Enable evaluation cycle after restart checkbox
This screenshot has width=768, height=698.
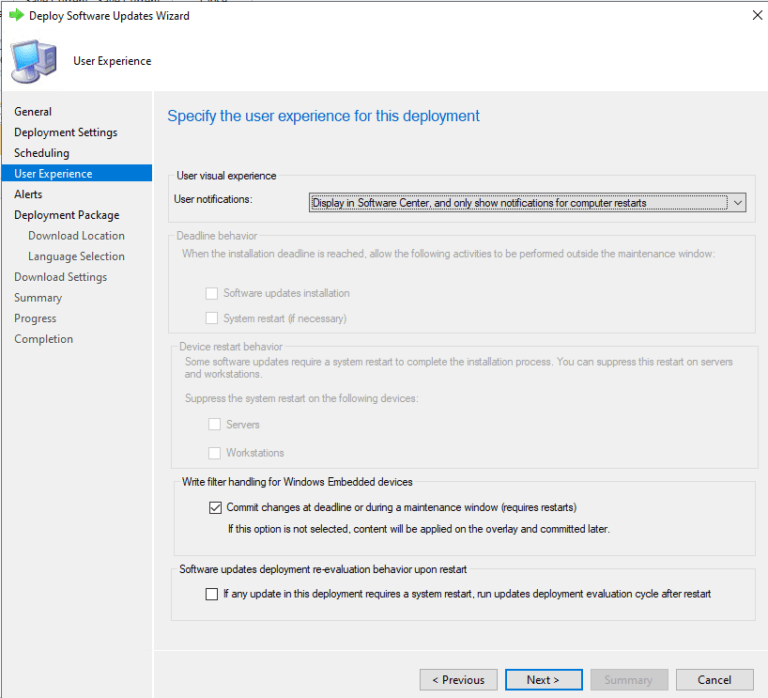[x=212, y=594]
